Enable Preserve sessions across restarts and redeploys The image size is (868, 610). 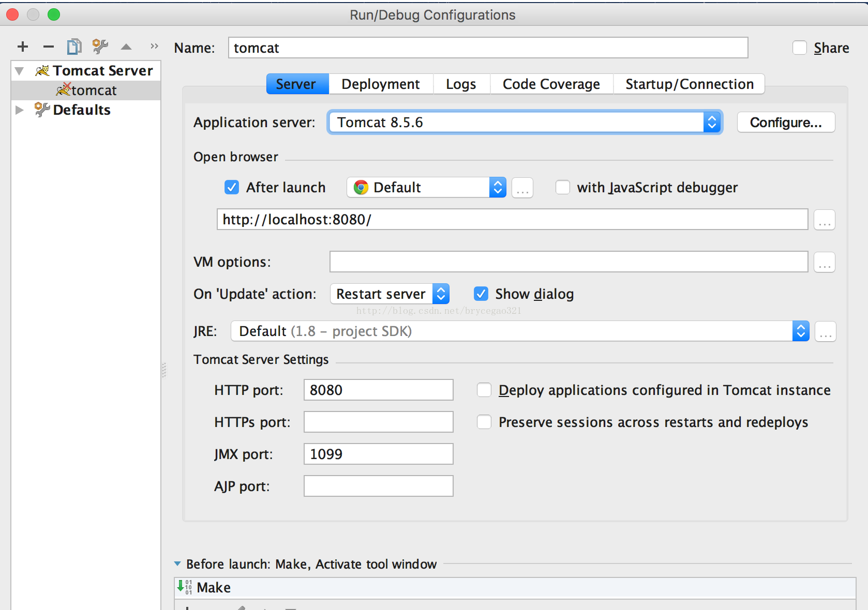[x=484, y=422]
